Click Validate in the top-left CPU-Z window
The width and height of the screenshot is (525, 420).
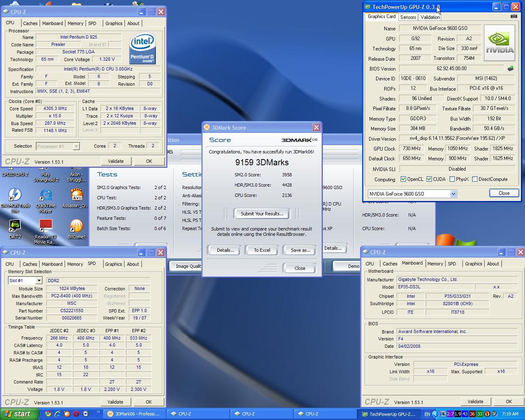click(116, 161)
